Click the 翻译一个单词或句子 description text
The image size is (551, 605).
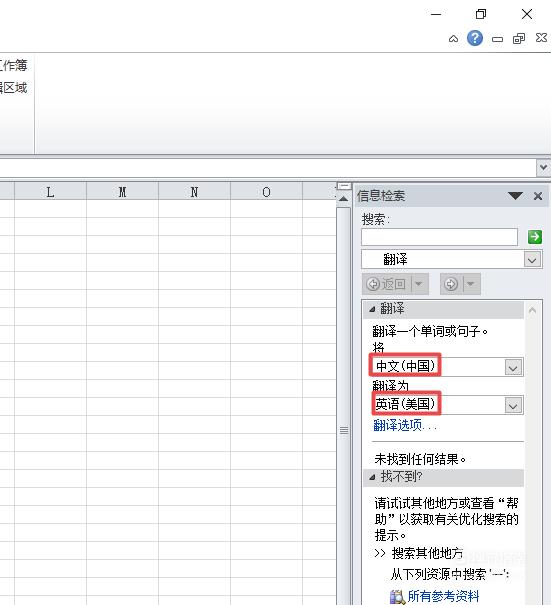click(x=430, y=331)
